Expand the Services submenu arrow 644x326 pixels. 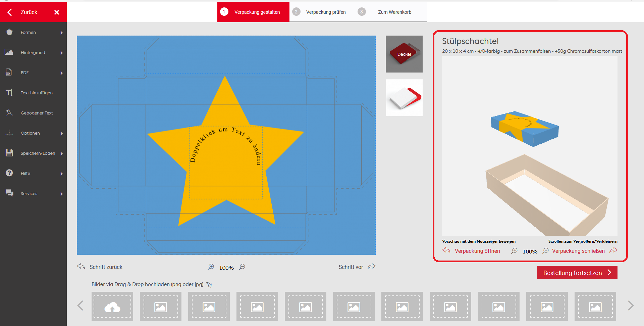(62, 194)
